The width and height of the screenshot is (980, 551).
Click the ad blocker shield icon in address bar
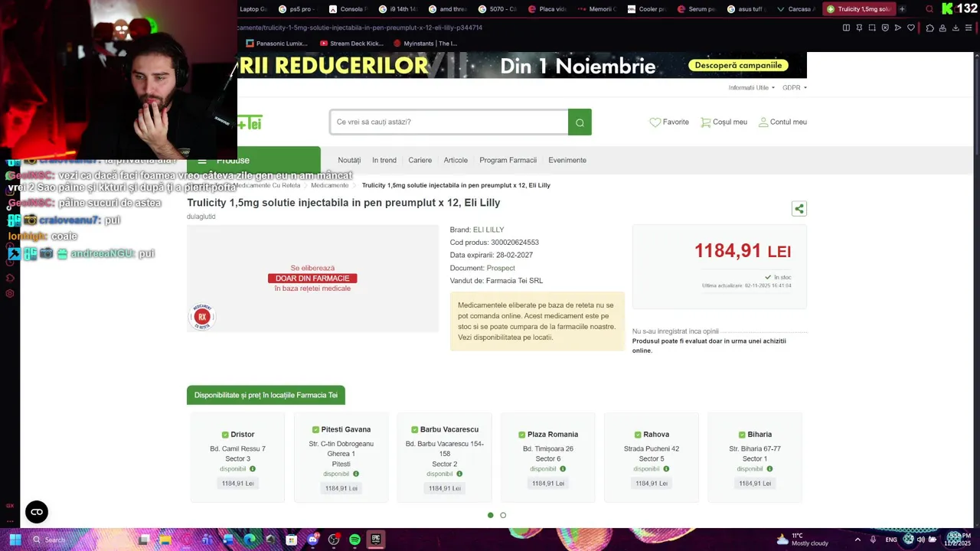[885, 28]
